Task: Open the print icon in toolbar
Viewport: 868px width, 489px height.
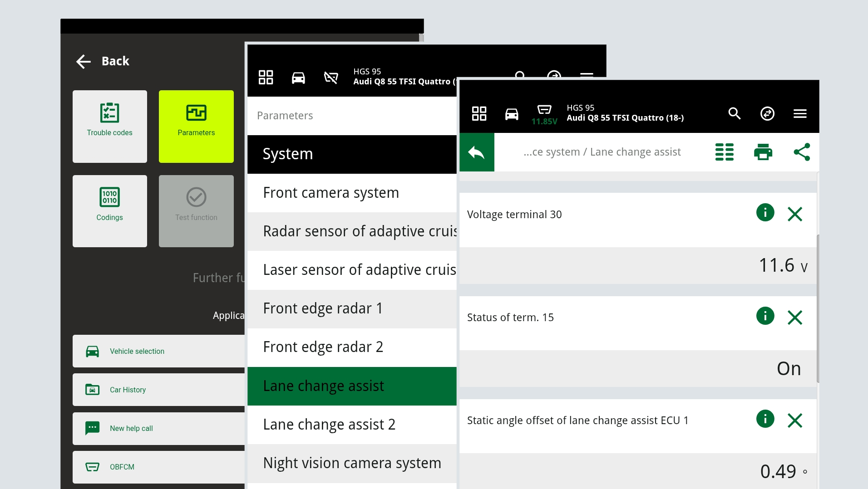Action: 763,152
